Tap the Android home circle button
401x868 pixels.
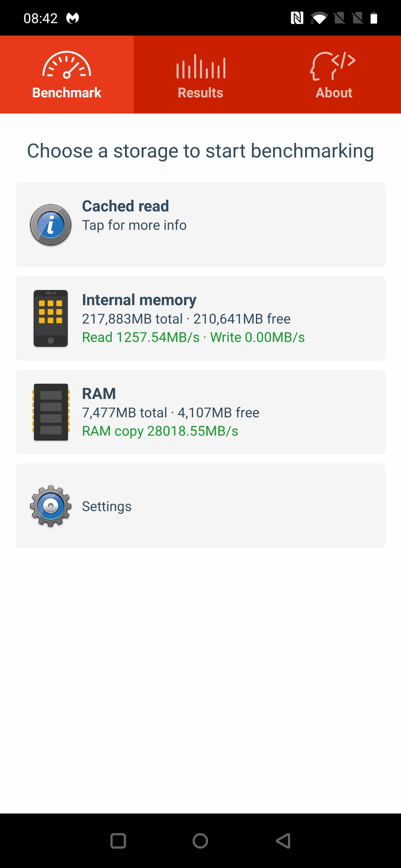[x=200, y=841]
